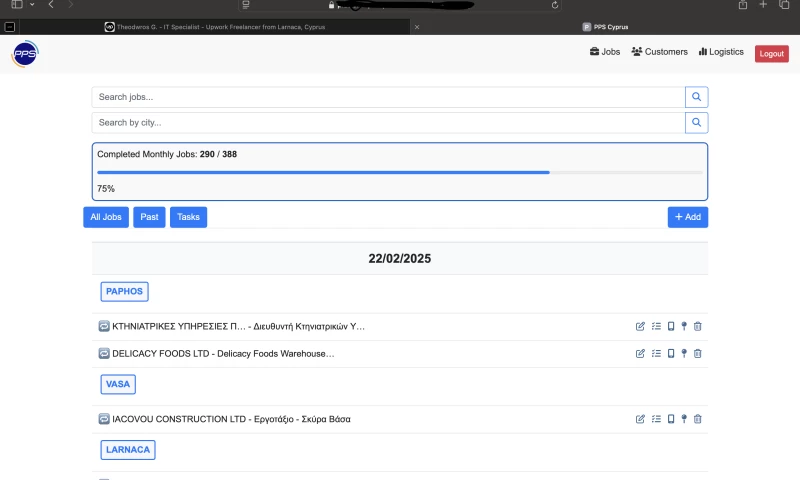Viewport: 800px width, 480px height.
Task: Open the DELICACY FOODS LTD job entry text
Action: (x=223, y=353)
